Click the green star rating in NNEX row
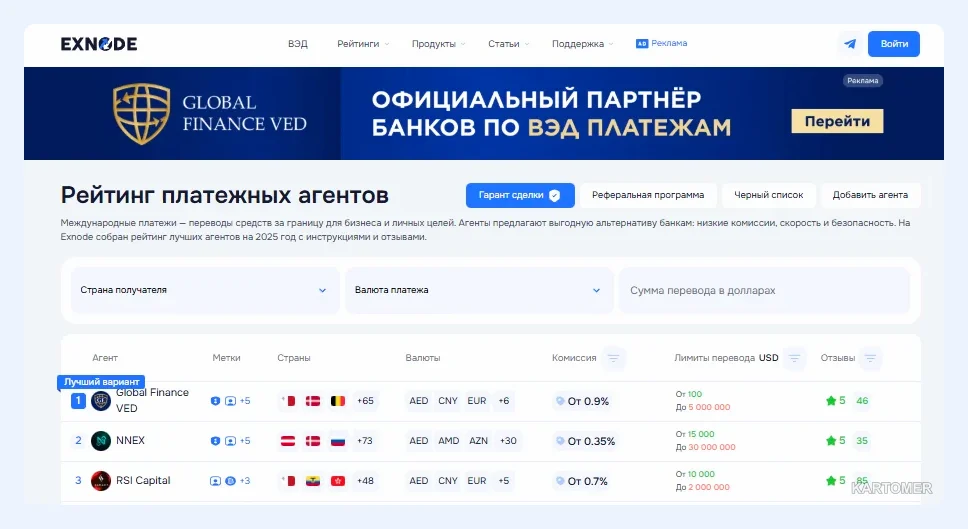 831,441
